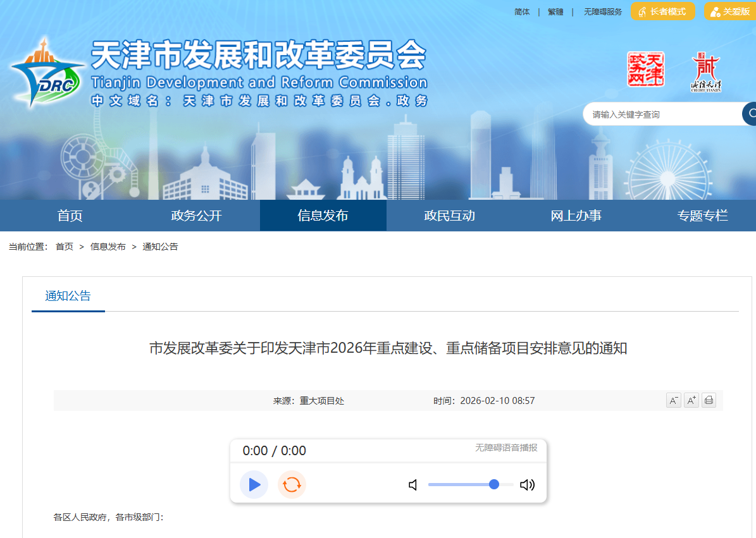Image resolution: width=756 pixels, height=538 pixels.
Task: Open the 政务公开 navigation menu
Action: coord(196,216)
